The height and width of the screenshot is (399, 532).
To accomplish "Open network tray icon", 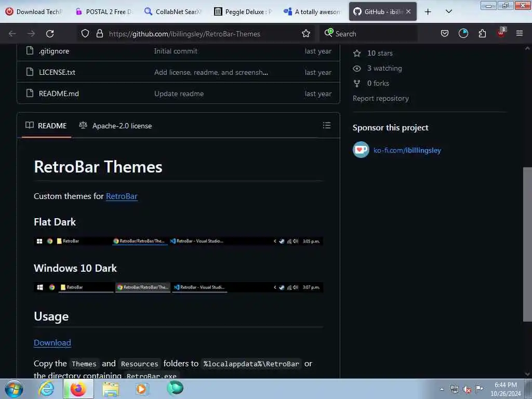I will click(x=454, y=390).
